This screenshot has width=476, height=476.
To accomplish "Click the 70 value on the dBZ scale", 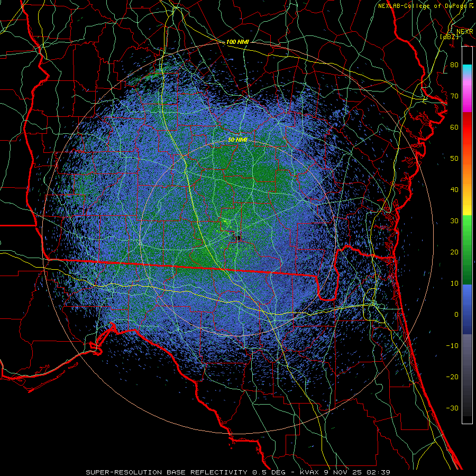I will point(454,96).
